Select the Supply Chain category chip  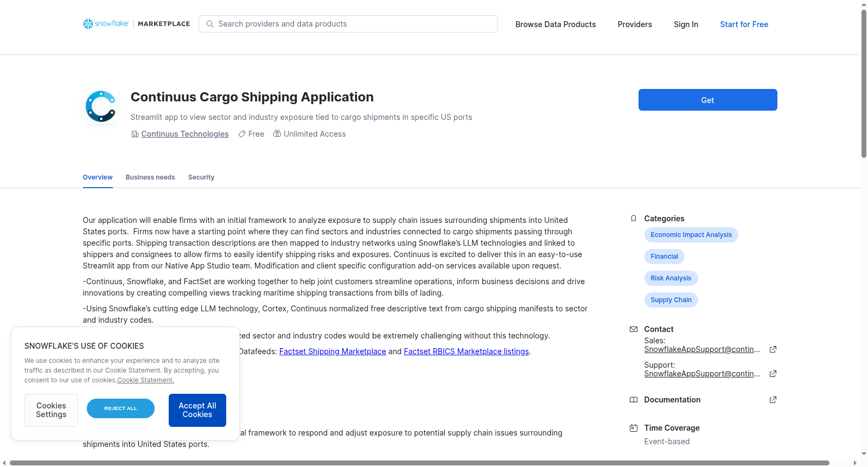pyautogui.click(x=671, y=300)
